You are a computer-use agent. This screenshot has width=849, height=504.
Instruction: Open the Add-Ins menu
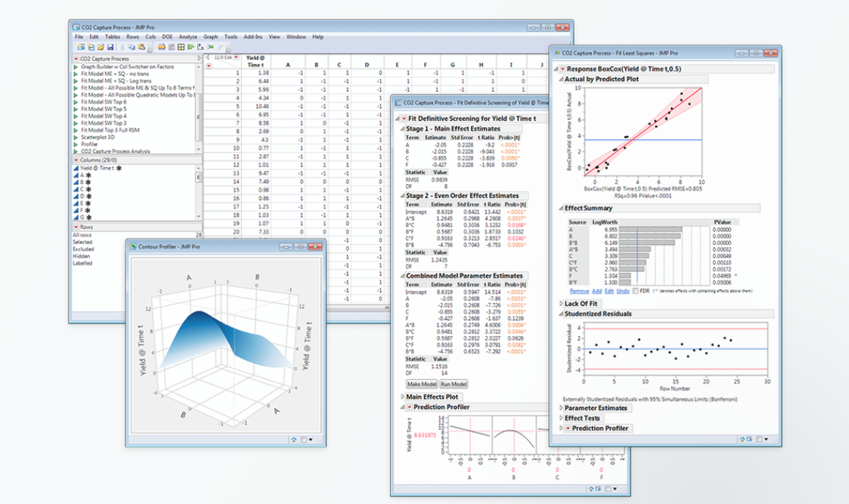pyautogui.click(x=253, y=36)
